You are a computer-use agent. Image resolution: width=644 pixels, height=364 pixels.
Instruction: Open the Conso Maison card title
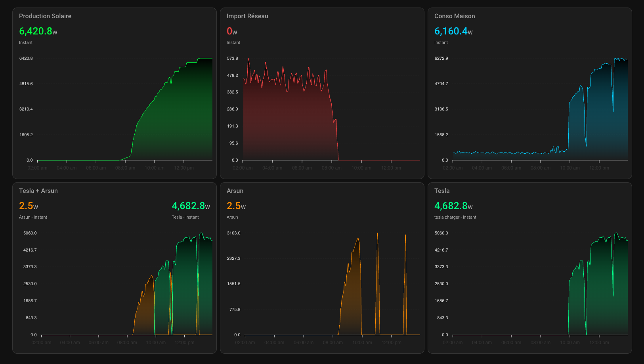point(455,16)
